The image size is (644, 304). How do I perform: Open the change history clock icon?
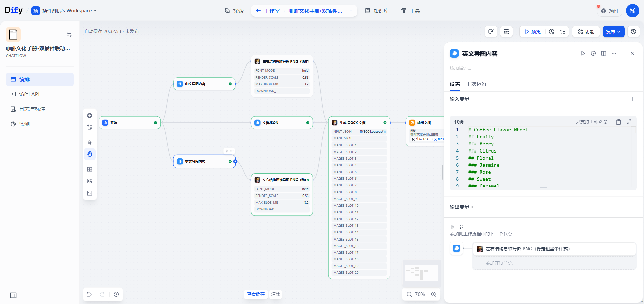116,294
